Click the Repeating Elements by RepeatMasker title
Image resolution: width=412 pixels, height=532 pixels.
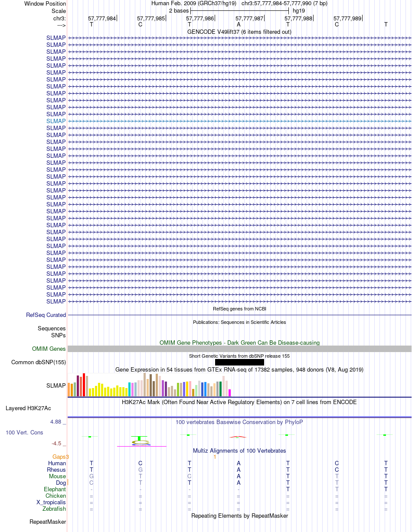(x=239, y=516)
